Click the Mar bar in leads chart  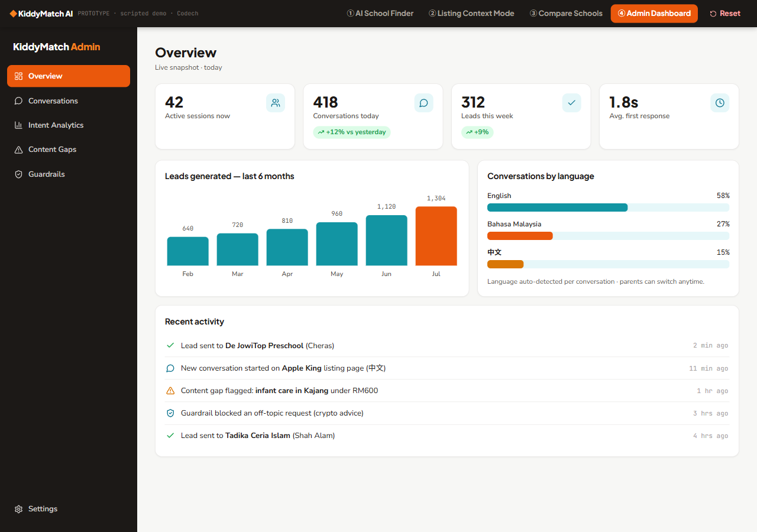(x=238, y=249)
